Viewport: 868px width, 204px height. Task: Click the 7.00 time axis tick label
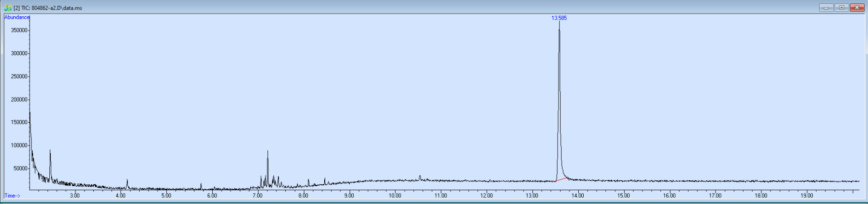(258, 196)
